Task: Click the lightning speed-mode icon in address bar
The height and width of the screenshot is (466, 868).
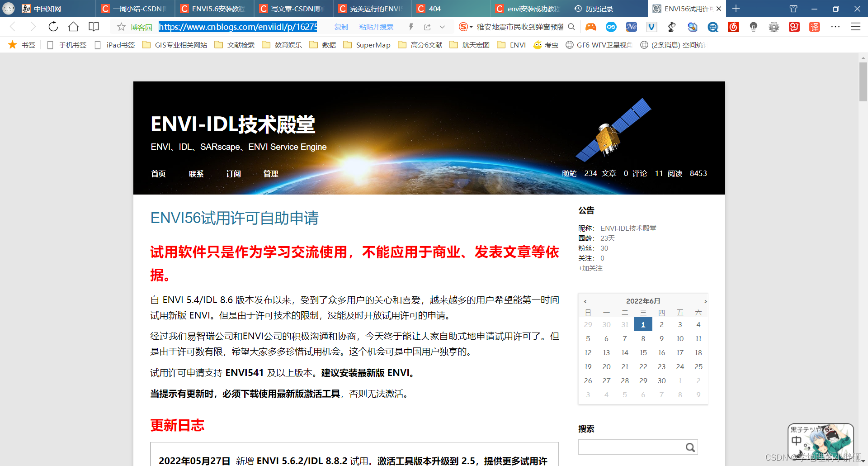Action: pyautogui.click(x=411, y=27)
